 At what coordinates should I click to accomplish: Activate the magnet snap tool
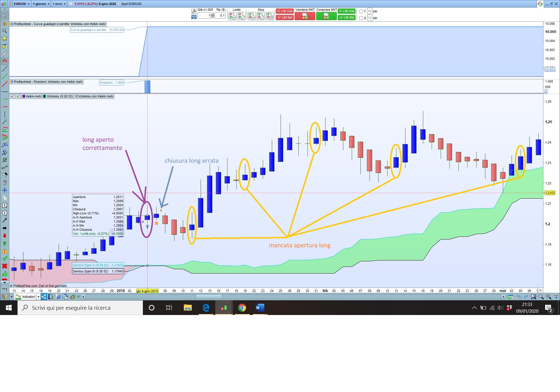pyautogui.click(x=5, y=61)
